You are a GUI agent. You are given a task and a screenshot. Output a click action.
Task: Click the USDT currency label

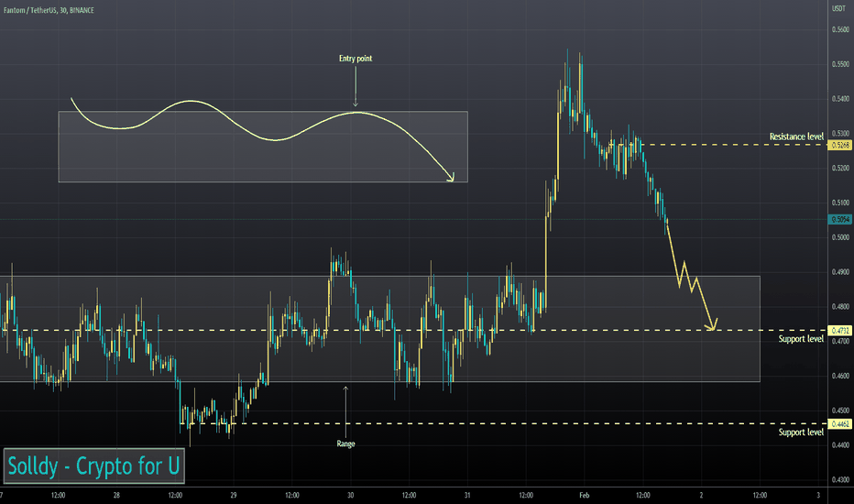coord(838,9)
